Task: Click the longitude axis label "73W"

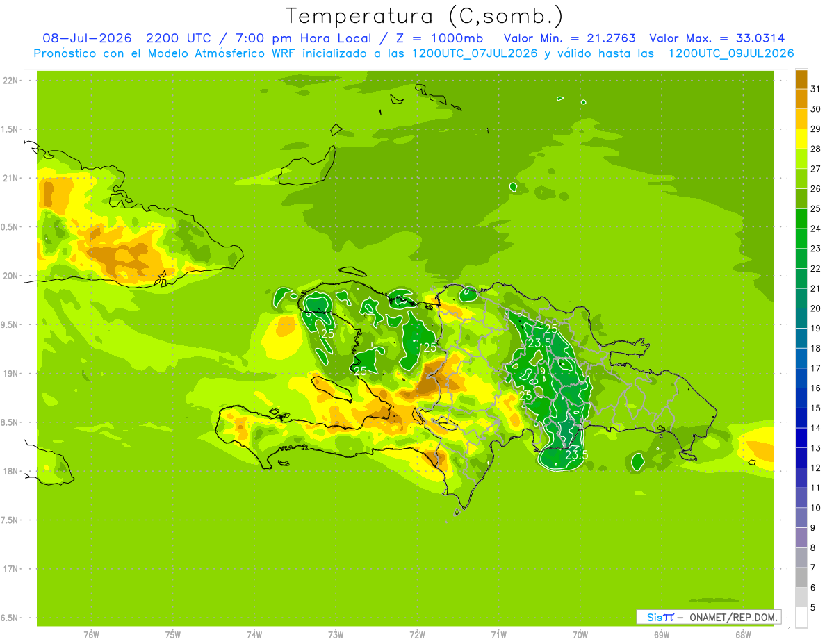Action: click(336, 635)
